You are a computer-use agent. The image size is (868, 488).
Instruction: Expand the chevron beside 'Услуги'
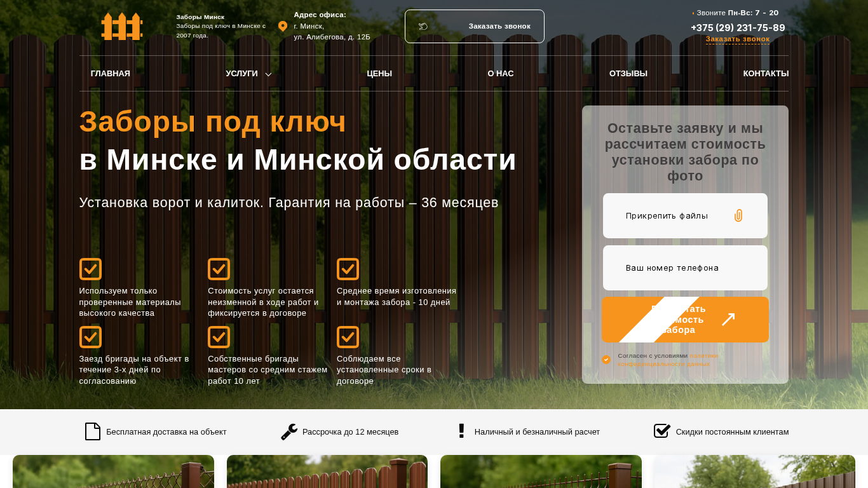click(268, 74)
